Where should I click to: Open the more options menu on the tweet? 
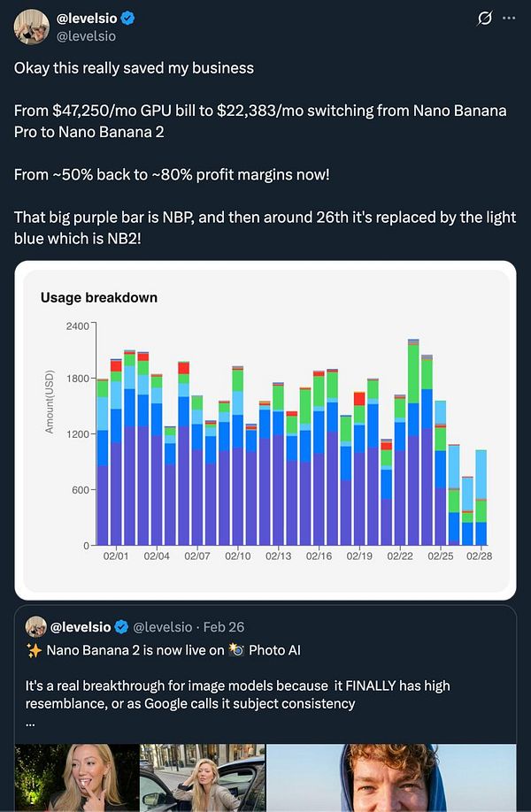point(511,16)
